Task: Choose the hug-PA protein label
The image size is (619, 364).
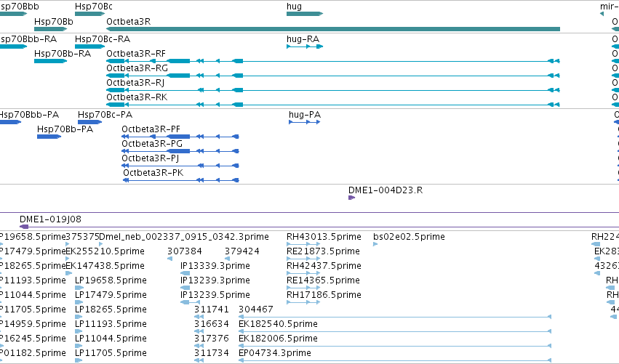Action: tap(305, 115)
